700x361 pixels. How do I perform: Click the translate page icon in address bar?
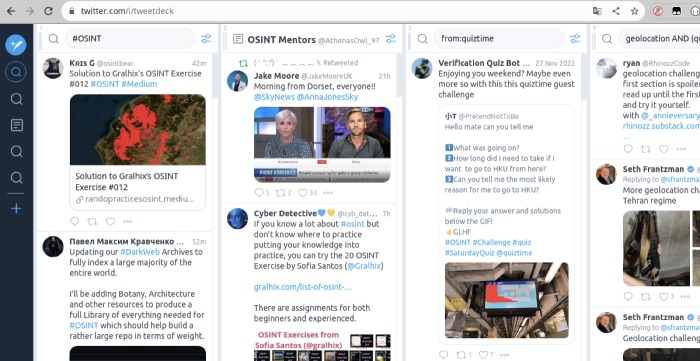click(x=597, y=11)
